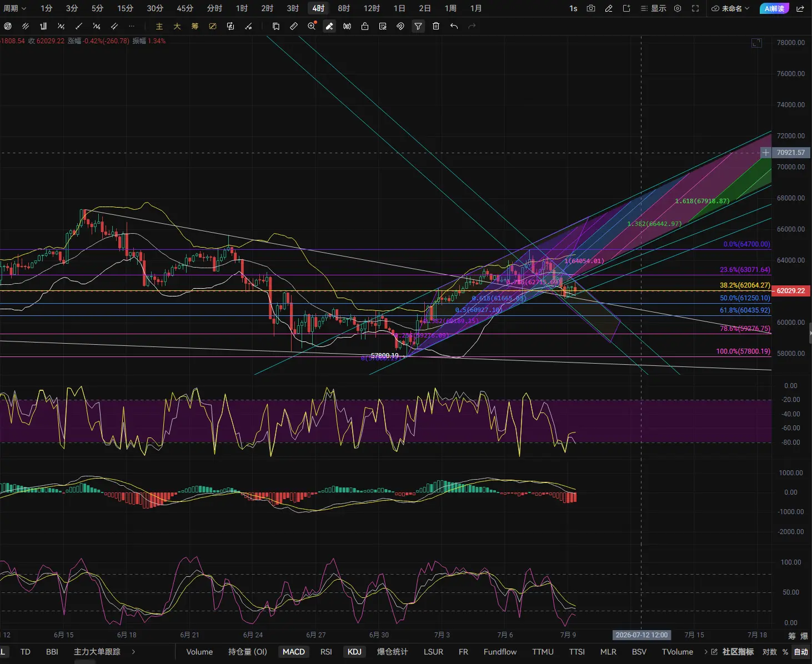The image size is (812, 664).
Task: Enter fullscreen chart mode
Action: click(x=695, y=8)
